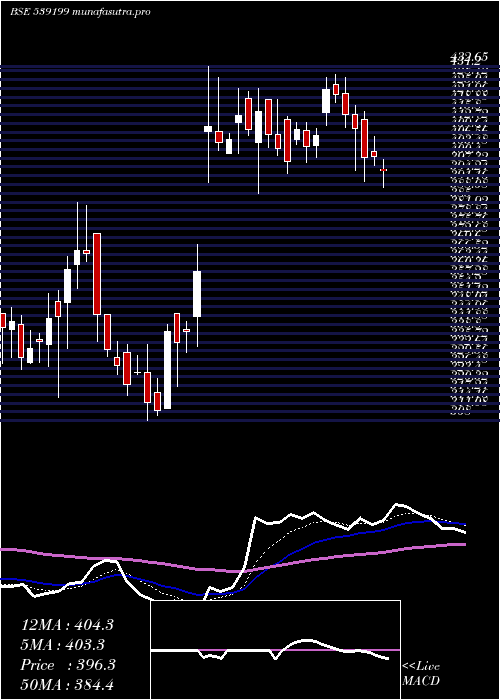500x700 pixels.
Task: Click the 432.65 top price label
Action: tap(467, 56)
